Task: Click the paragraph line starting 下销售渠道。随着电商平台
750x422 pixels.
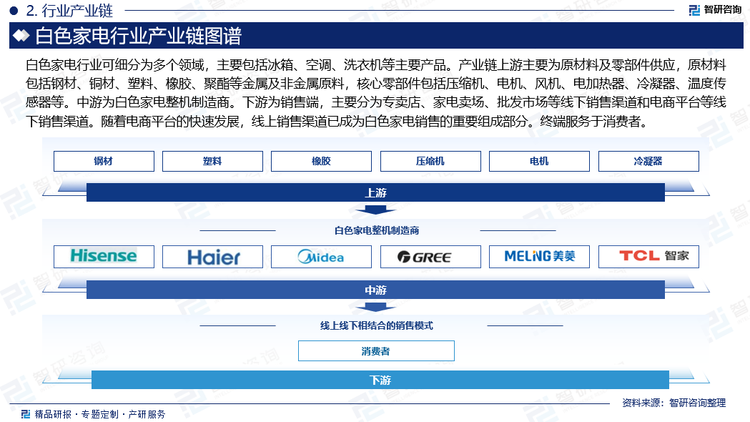Action: pos(338,122)
